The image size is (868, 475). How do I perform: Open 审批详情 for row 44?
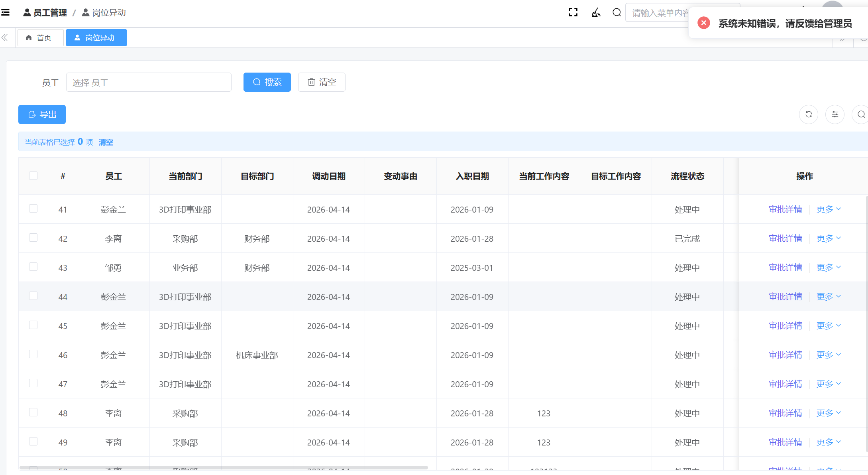[x=786, y=297]
